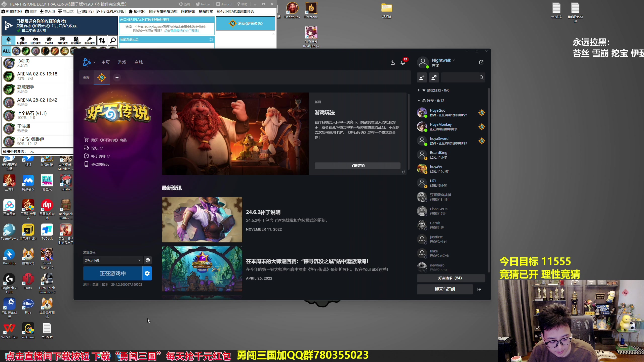This screenshot has height=362, width=644.
Task: Open Balatro desktop shortcut
Action: coord(66,183)
